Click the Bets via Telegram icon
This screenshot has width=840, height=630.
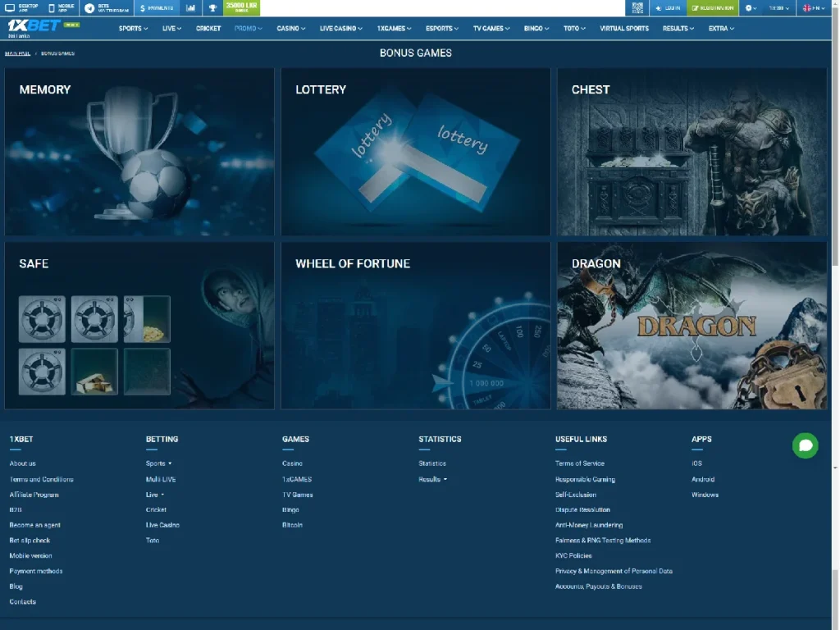[89, 8]
